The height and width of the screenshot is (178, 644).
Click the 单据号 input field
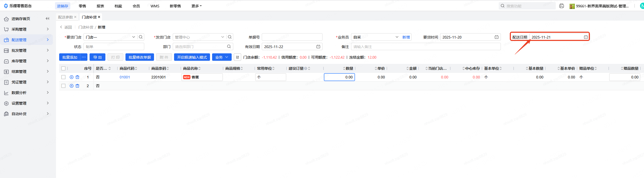tap(292, 37)
